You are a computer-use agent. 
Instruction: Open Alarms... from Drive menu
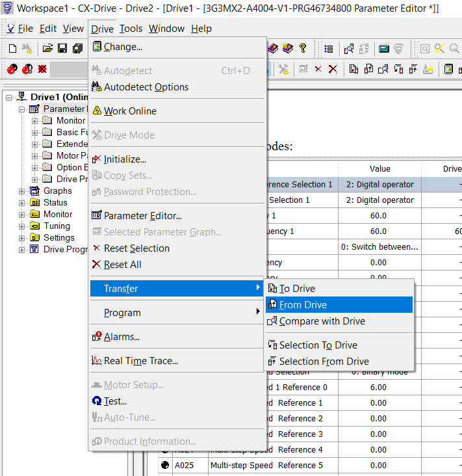[x=177, y=337]
